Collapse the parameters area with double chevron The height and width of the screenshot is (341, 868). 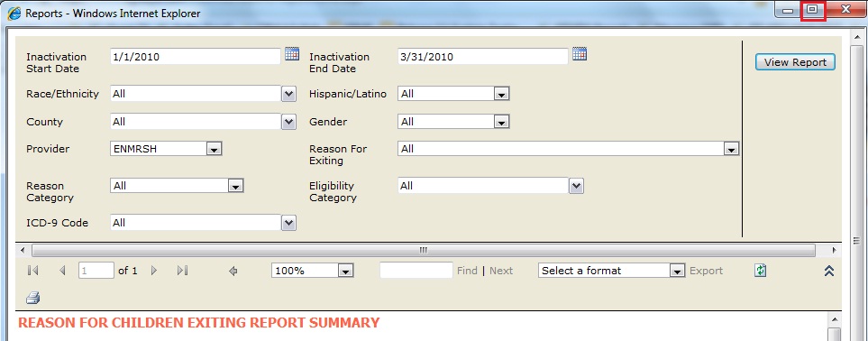[x=828, y=271]
